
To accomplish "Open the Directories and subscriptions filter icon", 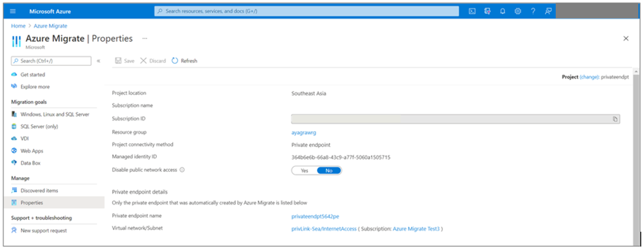I will (487, 11).
